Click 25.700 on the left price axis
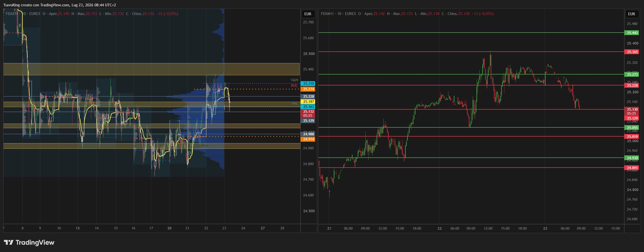 pos(308,22)
